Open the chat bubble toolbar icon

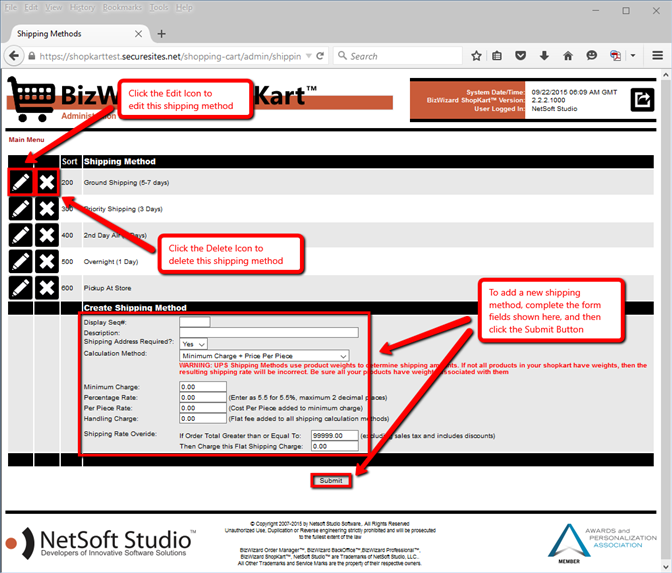click(591, 56)
